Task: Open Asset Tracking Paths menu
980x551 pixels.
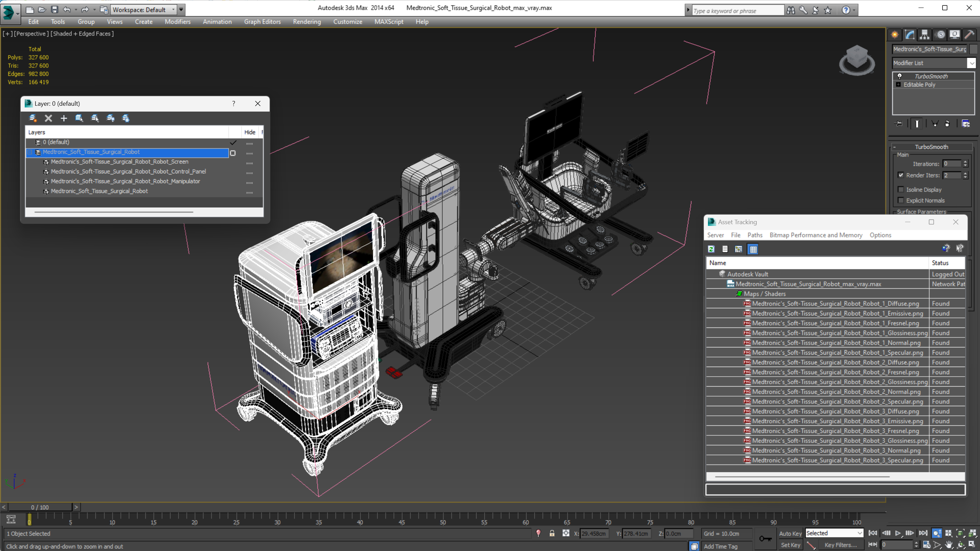Action: [754, 235]
